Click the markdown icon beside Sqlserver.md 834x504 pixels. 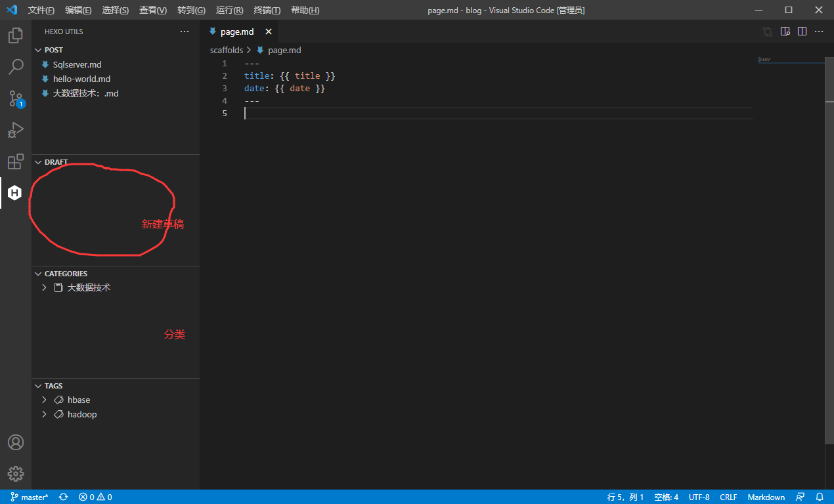click(45, 64)
